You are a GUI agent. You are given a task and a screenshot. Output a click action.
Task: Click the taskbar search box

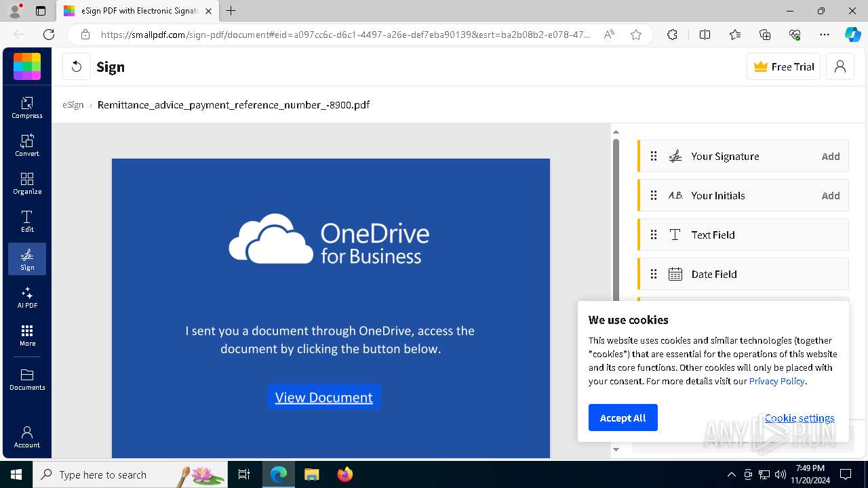[130, 474]
